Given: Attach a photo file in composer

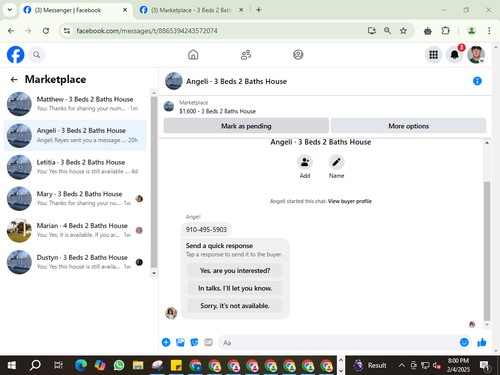Looking at the screenshot, I should pyautogui.click(x=180, y=342).
